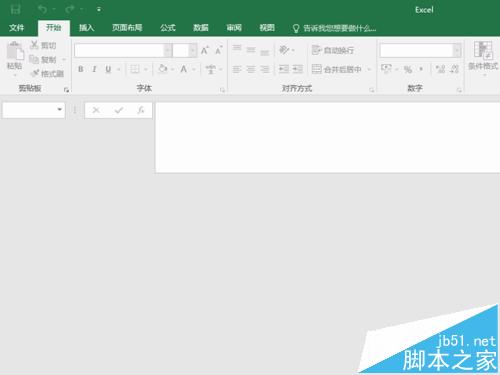
Task: Click the increase decimal icon
Action: 440,69
